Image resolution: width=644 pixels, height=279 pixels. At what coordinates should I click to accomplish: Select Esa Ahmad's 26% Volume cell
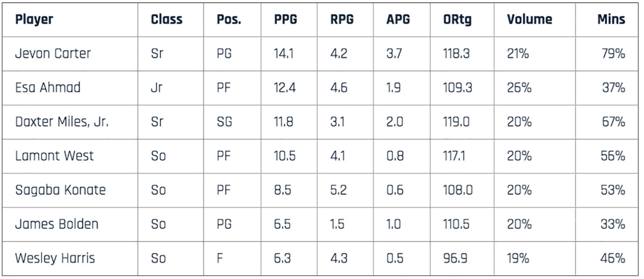[x=519, y=88]
